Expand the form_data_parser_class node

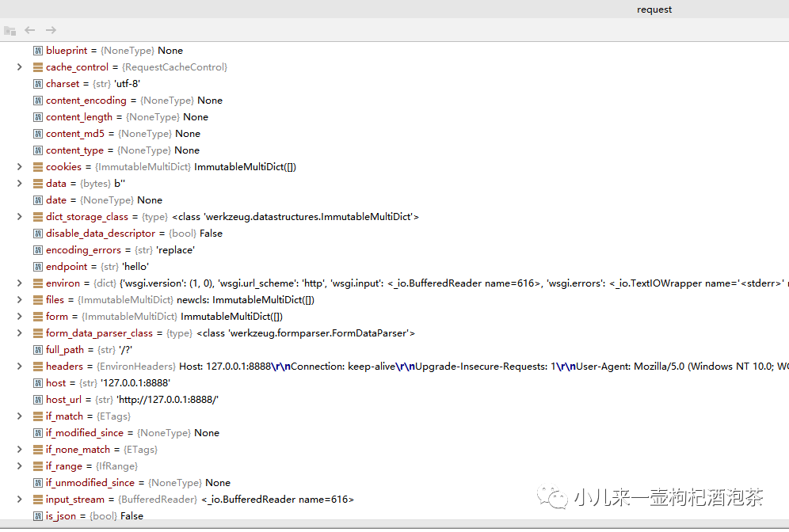pos(19,332)
